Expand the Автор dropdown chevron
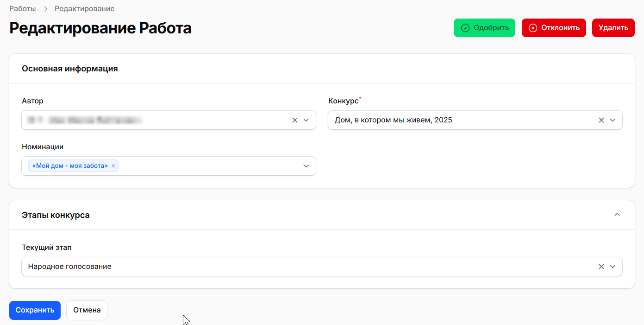This screenshot has height=325, width=644. [306, 120]
